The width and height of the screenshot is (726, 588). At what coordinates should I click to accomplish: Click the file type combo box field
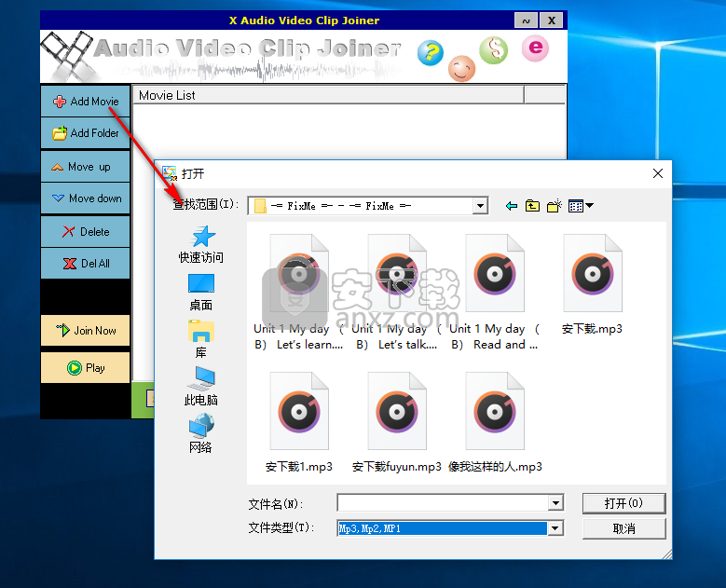point(443,528)
